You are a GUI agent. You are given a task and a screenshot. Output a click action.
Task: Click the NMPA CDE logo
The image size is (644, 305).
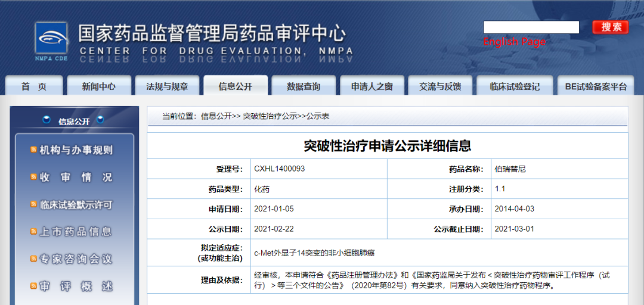click(51, 41)
